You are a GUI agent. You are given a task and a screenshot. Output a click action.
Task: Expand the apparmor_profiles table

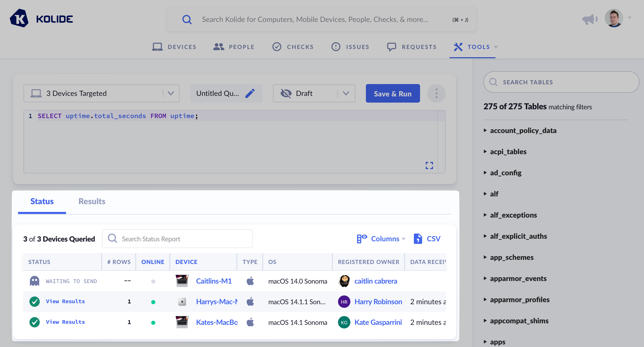click(x=519, y=300)
